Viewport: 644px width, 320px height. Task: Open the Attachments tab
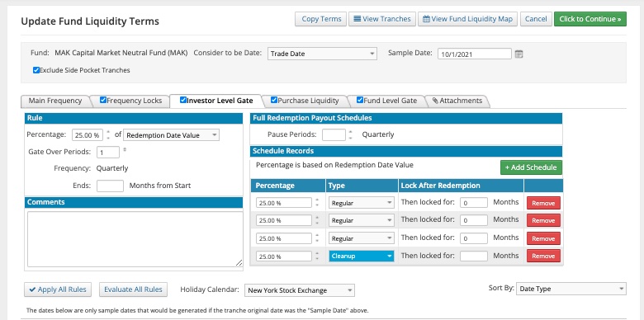click(x=457, y=101)
